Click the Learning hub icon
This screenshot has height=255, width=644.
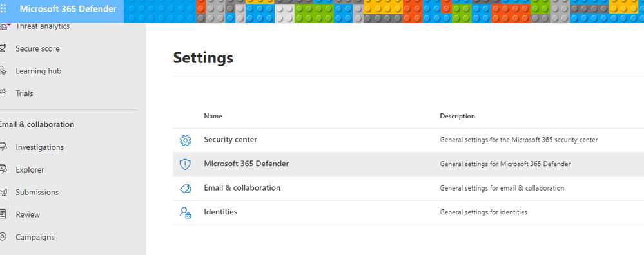click(3, 71)
